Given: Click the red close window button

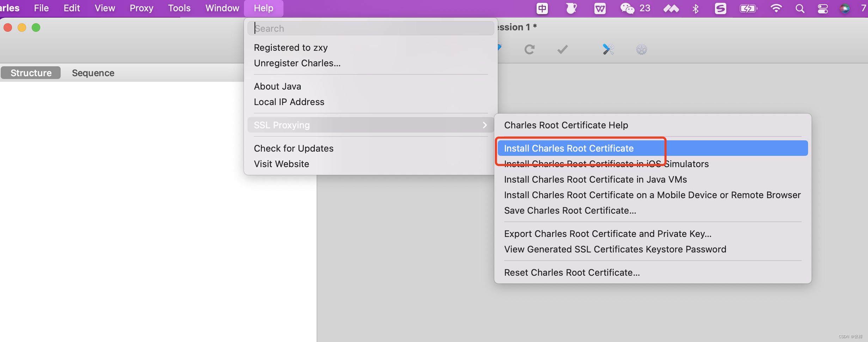Looking at the screenshot, I should (8, 28).
